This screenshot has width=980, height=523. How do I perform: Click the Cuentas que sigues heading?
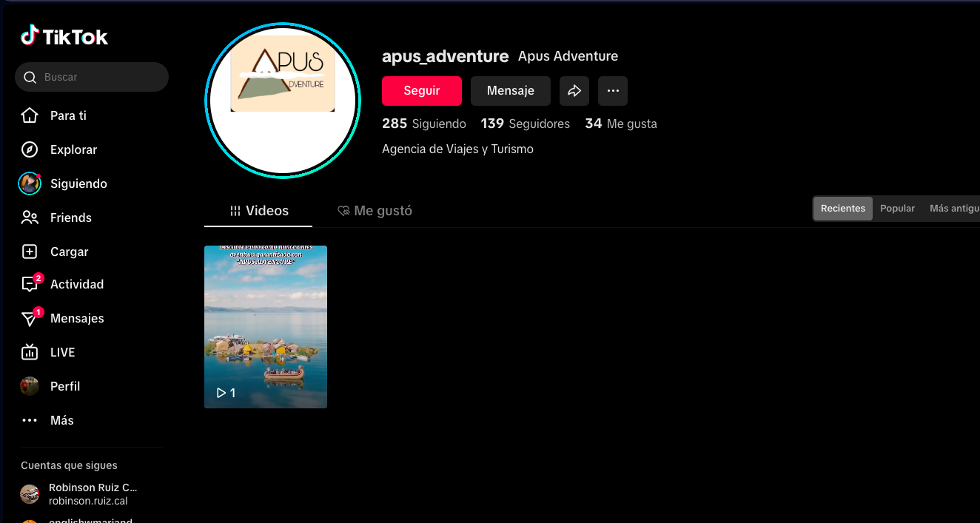point(69,465)
